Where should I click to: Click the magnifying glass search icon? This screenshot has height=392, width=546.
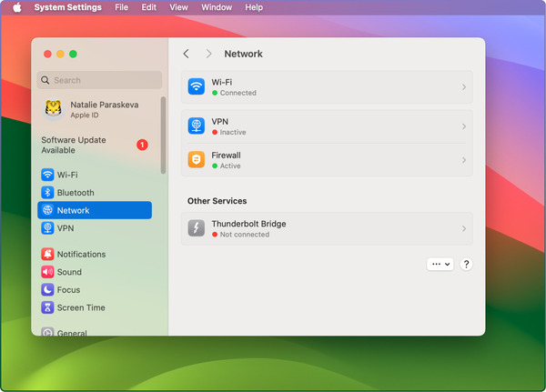coord(45,80)
